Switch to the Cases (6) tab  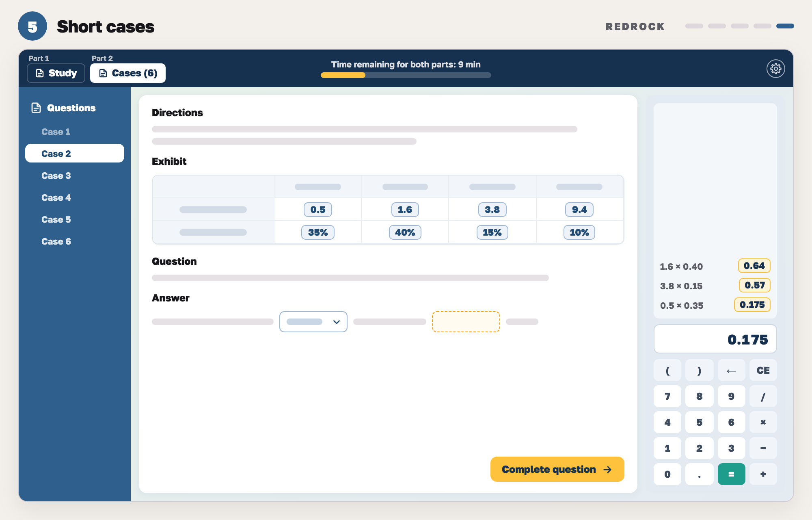click(128, 73)
